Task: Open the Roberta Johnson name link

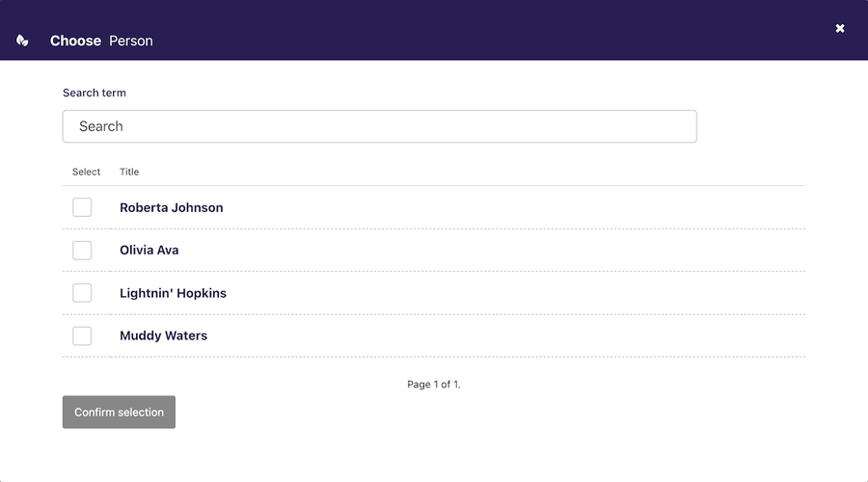Action: [x=171, y=207]
